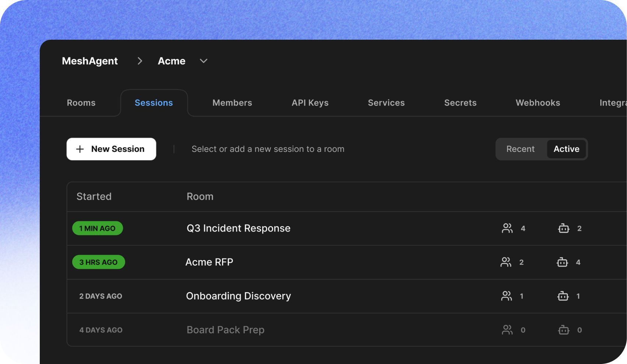Click the 3 HRS AGO badge
This screenshot has height=364, width=627.
pyautogui.click(x=99, y=262)
